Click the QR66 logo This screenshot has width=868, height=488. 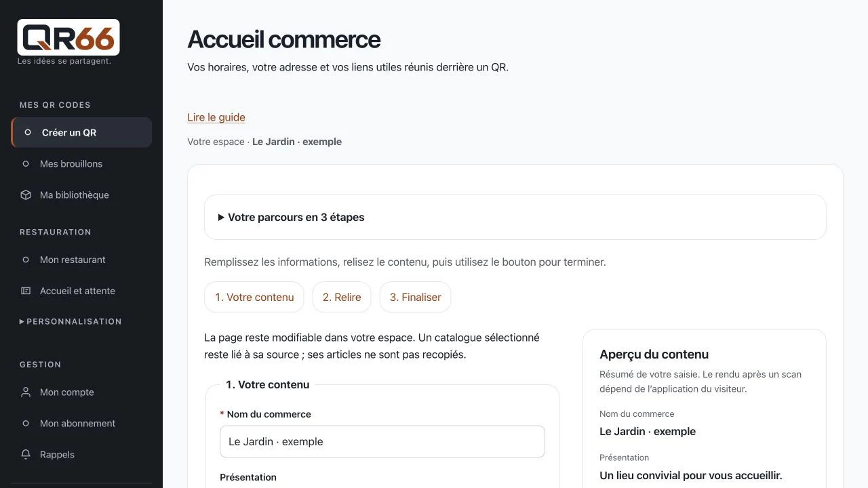pyautogui.click(x=68, y=37)
